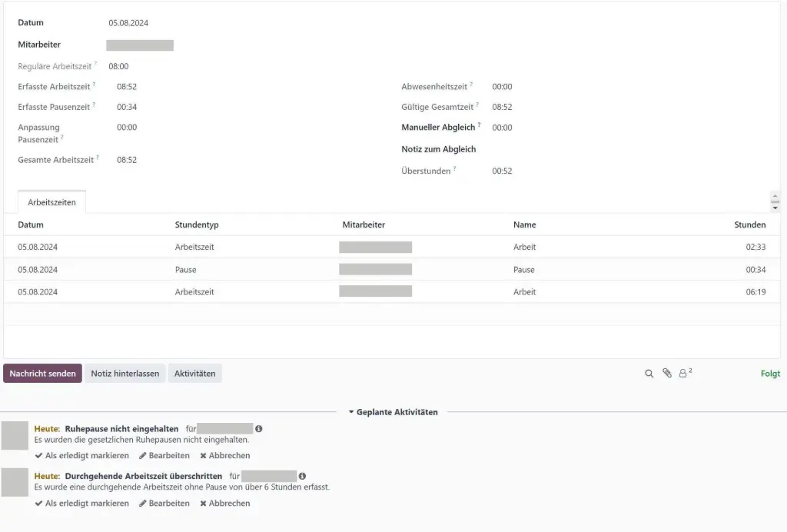The image size is (787, 532).
Task: Click info icon beside Ruhepause nicht eingehalten
Action: 259,429
